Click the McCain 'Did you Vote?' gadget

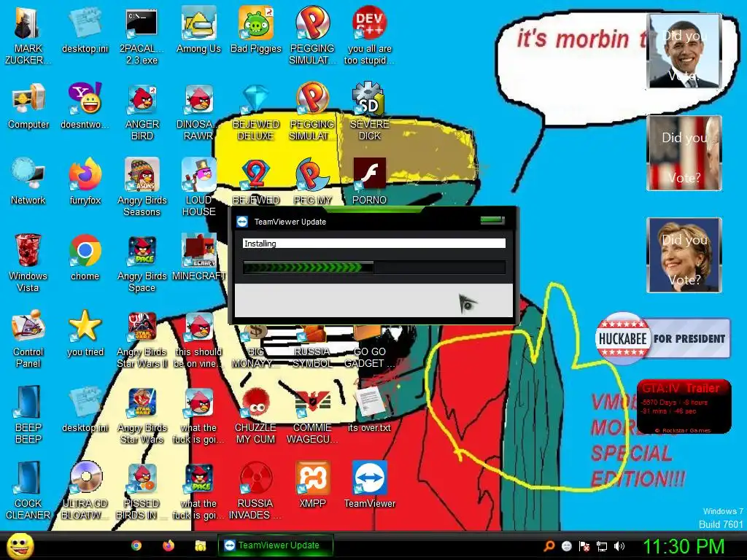684,153
